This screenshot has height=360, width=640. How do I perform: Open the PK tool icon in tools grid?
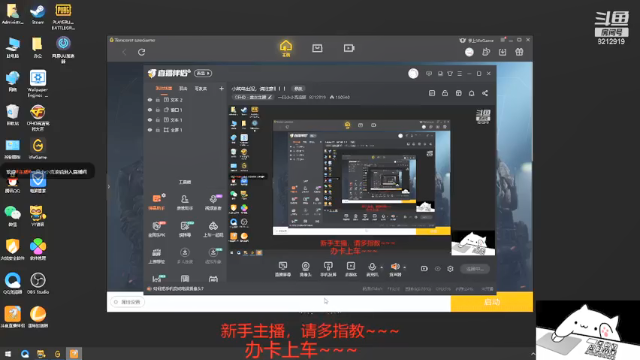pos(157,229)
